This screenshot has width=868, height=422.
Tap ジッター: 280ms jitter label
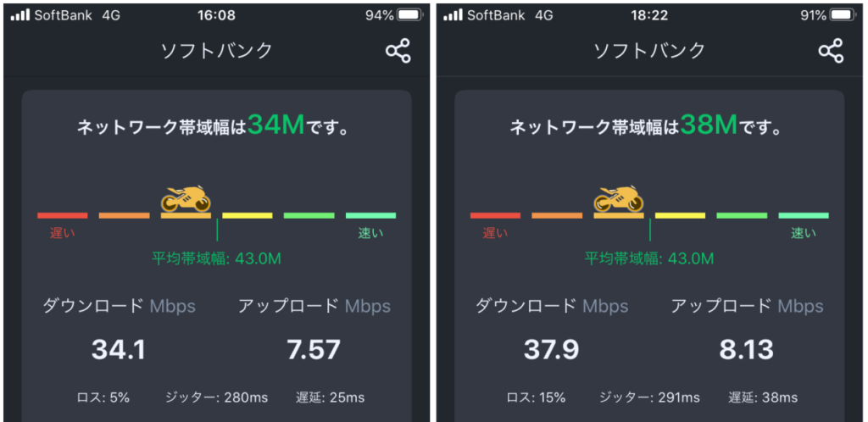(217, 397)
